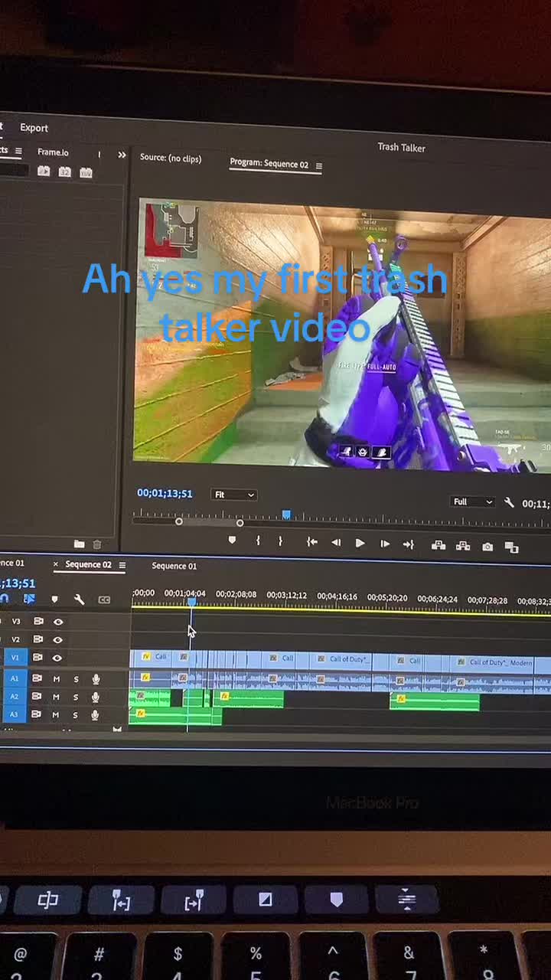Create a new bin folder
The width and height of the screenshot is (551, 980).
coord(79,544)
